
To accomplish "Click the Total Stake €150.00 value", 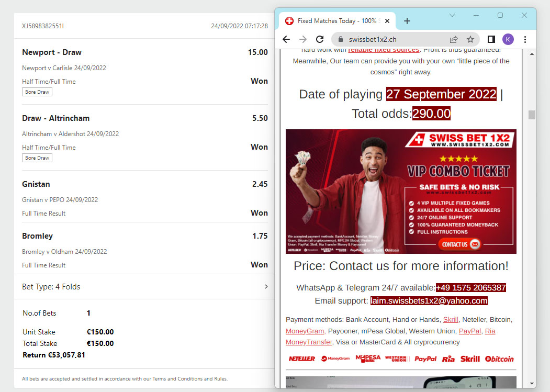I will pyautogui.click(x=100, y=343).
